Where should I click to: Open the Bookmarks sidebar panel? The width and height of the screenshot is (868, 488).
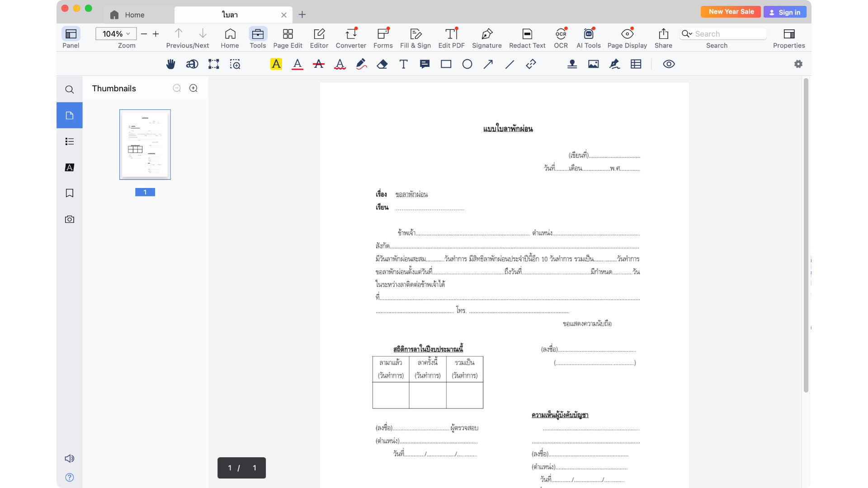pos(69,193)
